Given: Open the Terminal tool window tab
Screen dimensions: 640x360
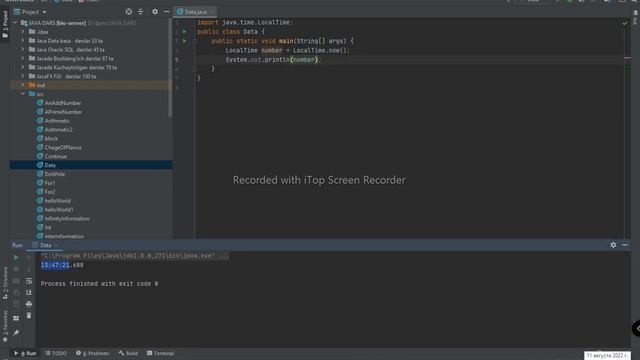Looking at the screenshot, I should pos(160,353).
